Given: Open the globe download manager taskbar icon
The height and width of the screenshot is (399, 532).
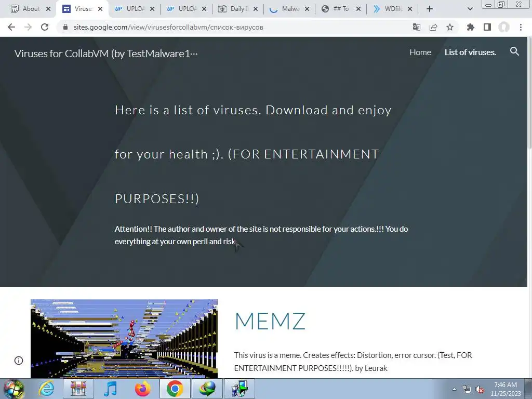Looking at the screenshot, I should pos(207,389).
